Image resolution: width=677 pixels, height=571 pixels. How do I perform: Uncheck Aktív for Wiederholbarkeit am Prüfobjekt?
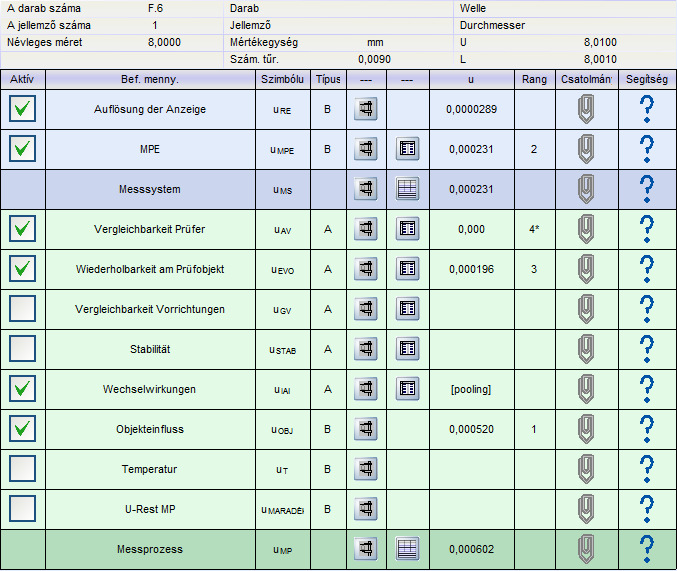coord(22,269)
